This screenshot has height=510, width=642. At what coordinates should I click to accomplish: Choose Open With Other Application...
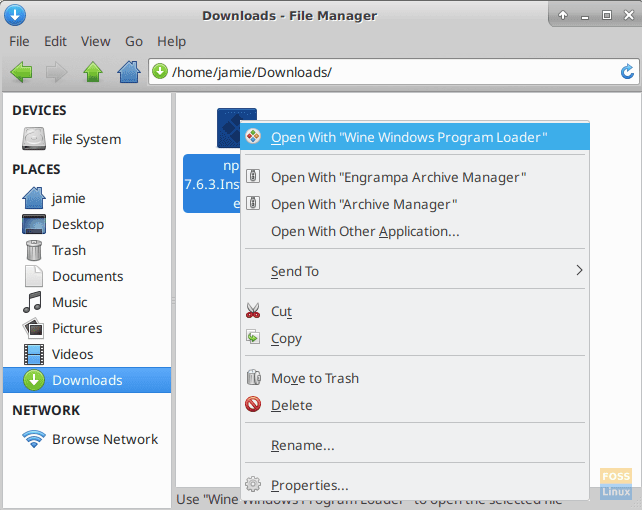point(415,231)
